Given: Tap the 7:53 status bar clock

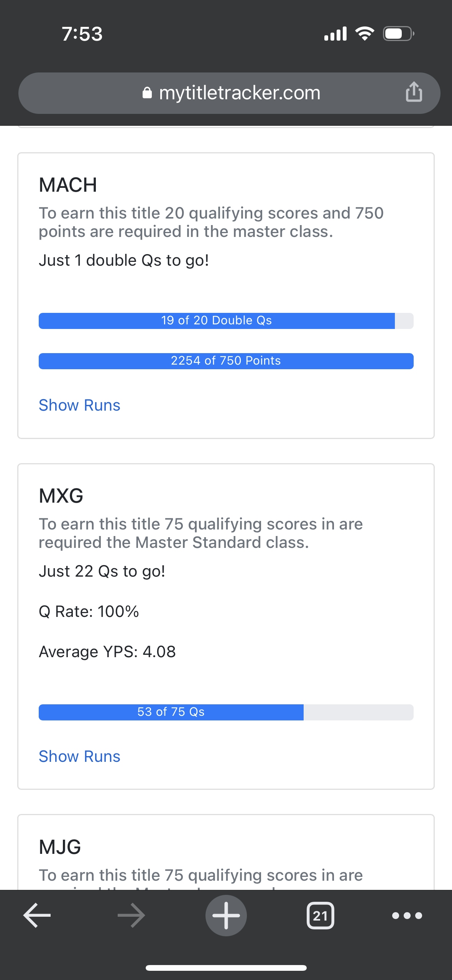Looking at the screenshot, I should (82, 34).
